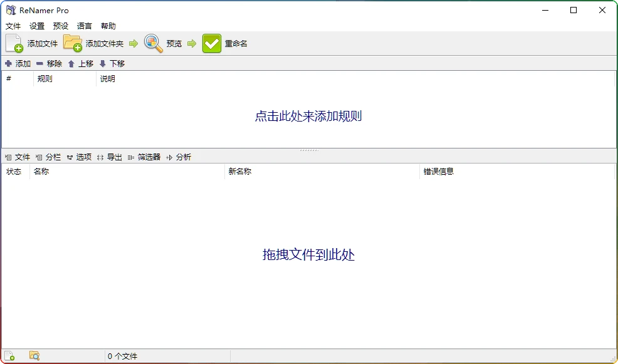Click the 添加 plus icon to add rule
Viewport: 618px width, 364px height.
[x=8, y=63]
